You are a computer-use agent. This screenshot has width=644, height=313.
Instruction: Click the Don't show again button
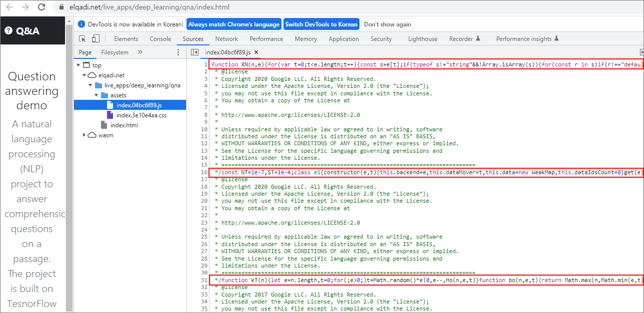(387, 24)
